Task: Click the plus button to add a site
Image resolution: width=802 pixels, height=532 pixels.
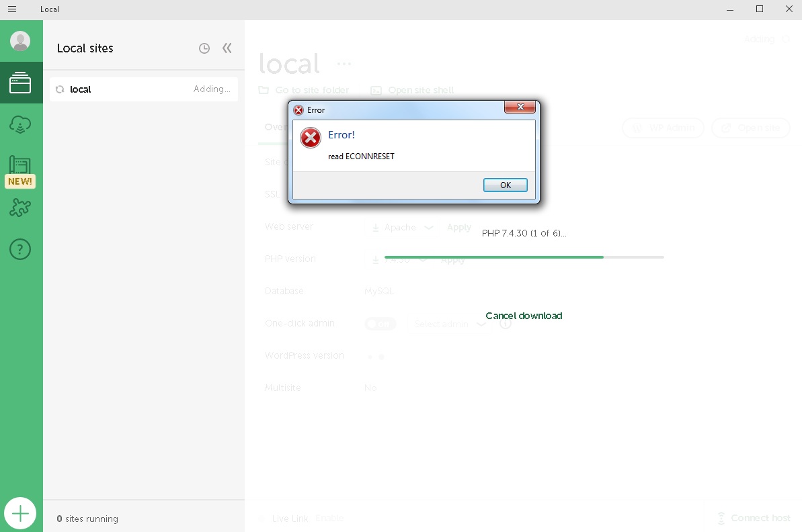Action: (20, 513)
